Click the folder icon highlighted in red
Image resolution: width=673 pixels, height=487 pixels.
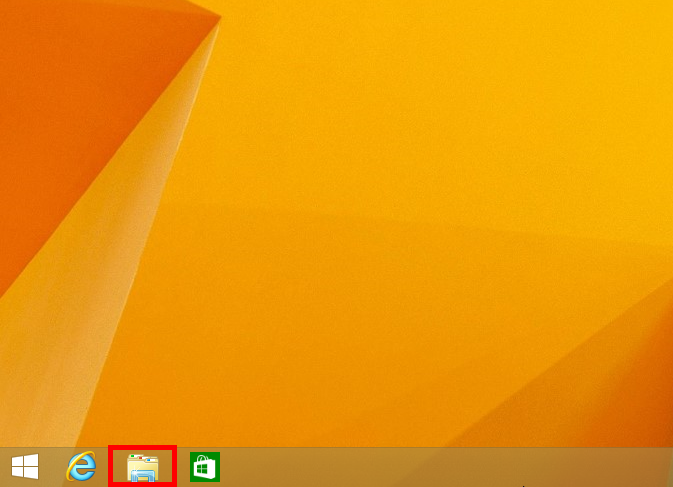tap(143, 467)
